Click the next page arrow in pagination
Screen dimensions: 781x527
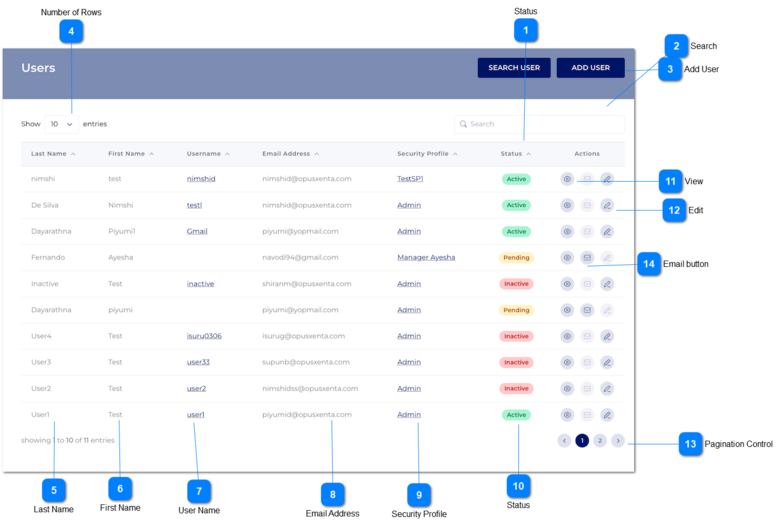618,440
